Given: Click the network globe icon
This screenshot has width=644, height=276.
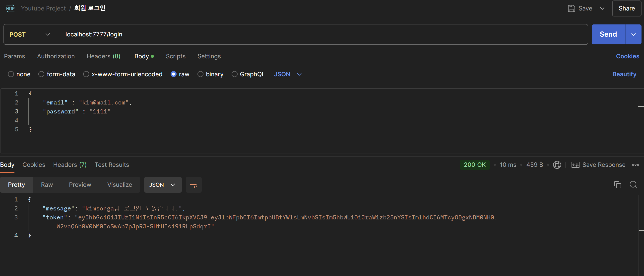Looking at the screenshot, I should [557, 165].
